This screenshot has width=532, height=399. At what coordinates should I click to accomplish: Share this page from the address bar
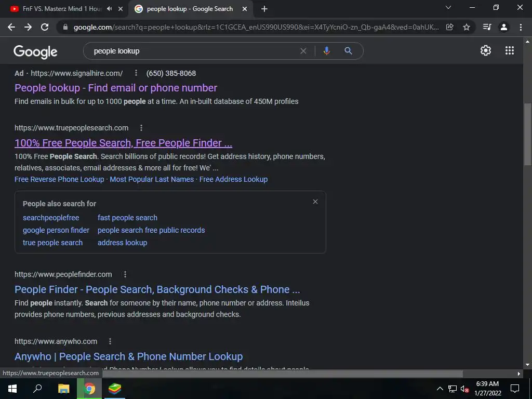click(450, 27)
